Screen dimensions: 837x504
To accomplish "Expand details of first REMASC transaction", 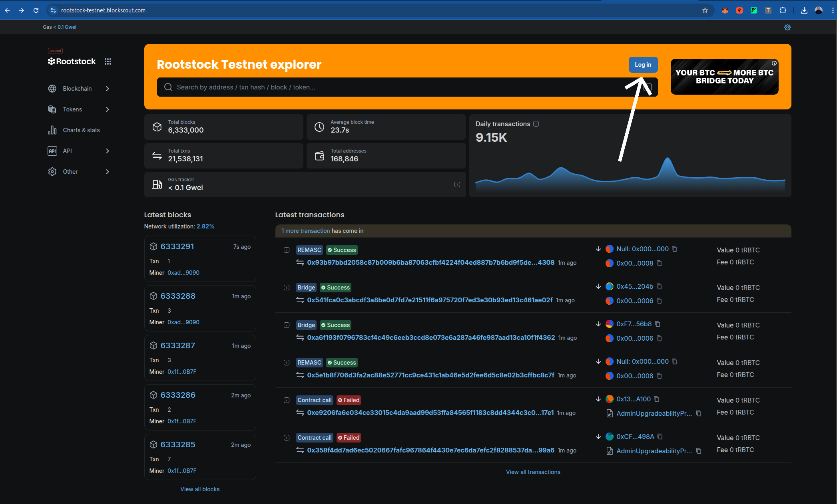I will coord(287,250).
